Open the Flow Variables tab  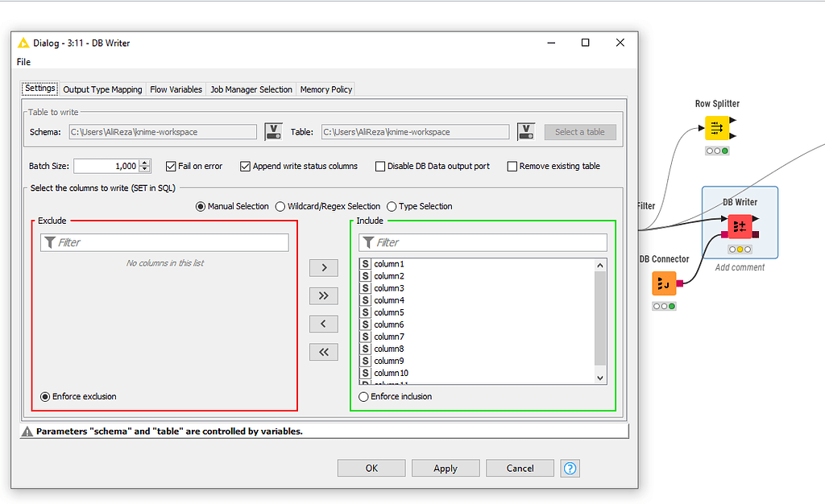[176, 89]
